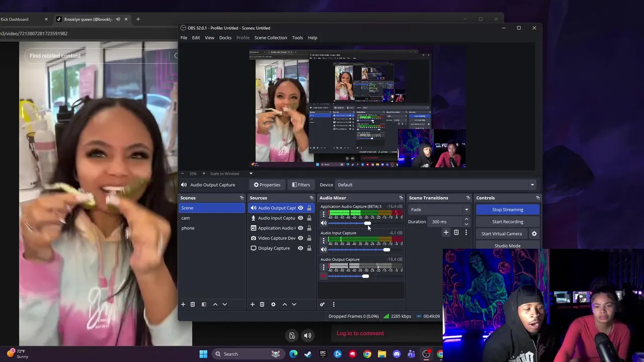Hide the Video Capture Device source
This screenshot has height=362, width=644.
point(300,238)
